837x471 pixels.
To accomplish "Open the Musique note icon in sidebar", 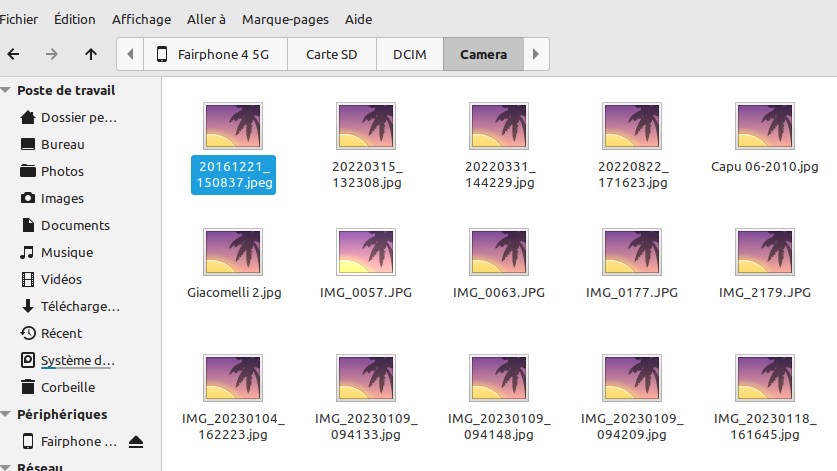I will (27, 252).
